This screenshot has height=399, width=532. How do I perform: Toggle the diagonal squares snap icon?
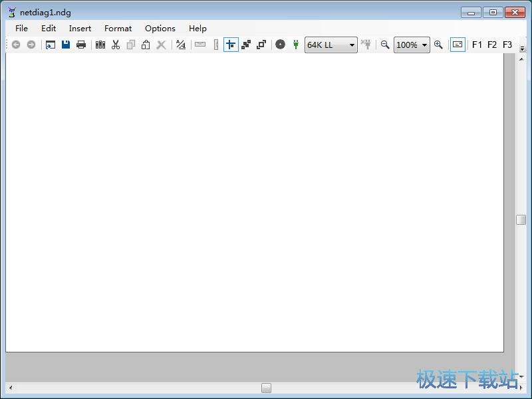tap(246, 45)
